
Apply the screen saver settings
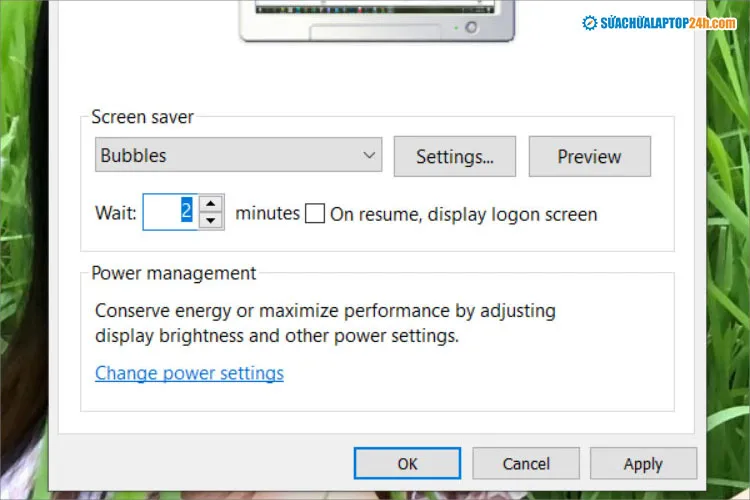click(x=642, y=463)
